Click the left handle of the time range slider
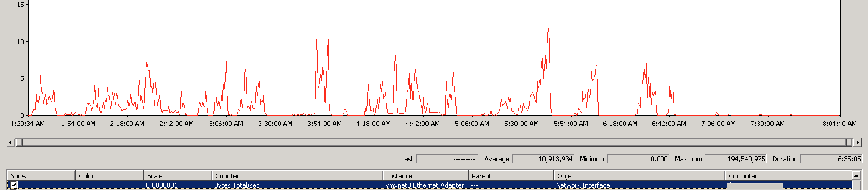868x190 pixels. pos(19,142)
